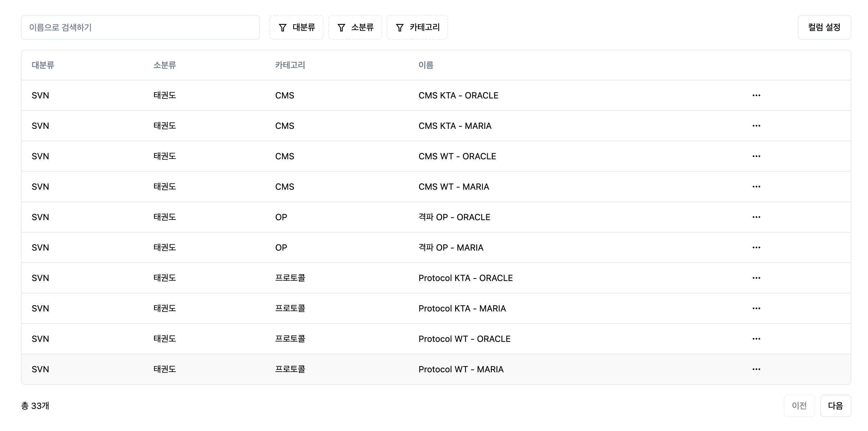Go to next page with 다음
The image size is (868, 431).
(835, 406)
